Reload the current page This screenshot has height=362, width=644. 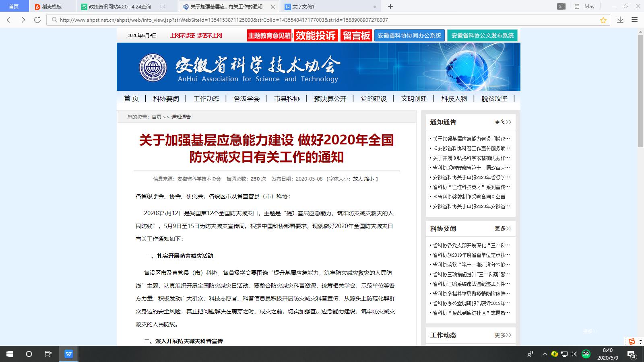pos(37,20)
